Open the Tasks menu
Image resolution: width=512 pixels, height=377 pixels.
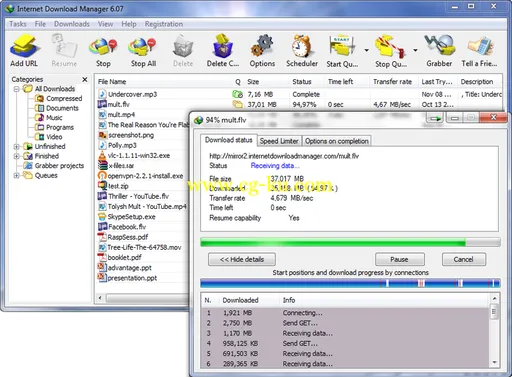[x=18, y=24]
